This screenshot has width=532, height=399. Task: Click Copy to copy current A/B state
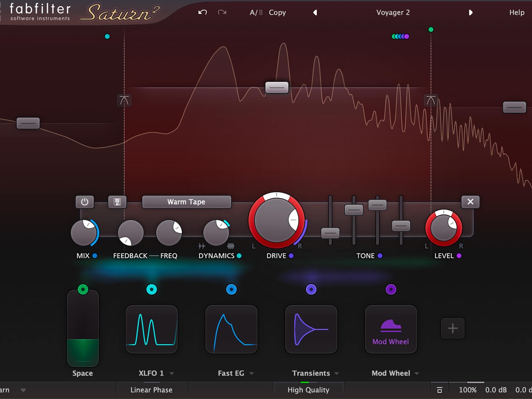[x=277, y=12]
